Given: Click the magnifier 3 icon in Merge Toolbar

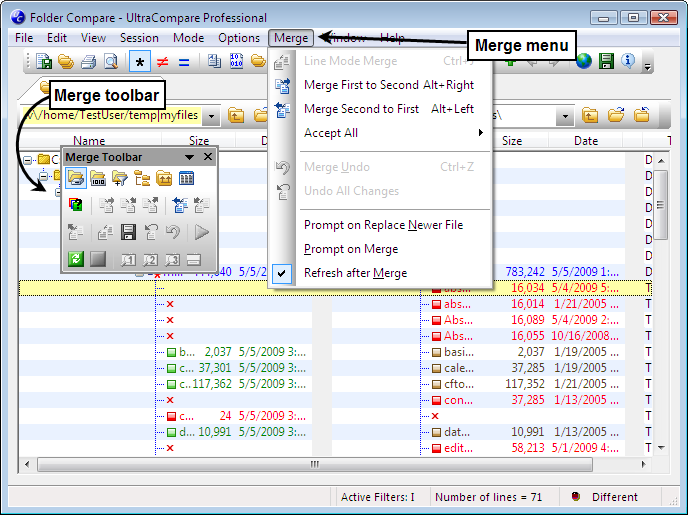Looking at the screenshot, I should (172, 260).
